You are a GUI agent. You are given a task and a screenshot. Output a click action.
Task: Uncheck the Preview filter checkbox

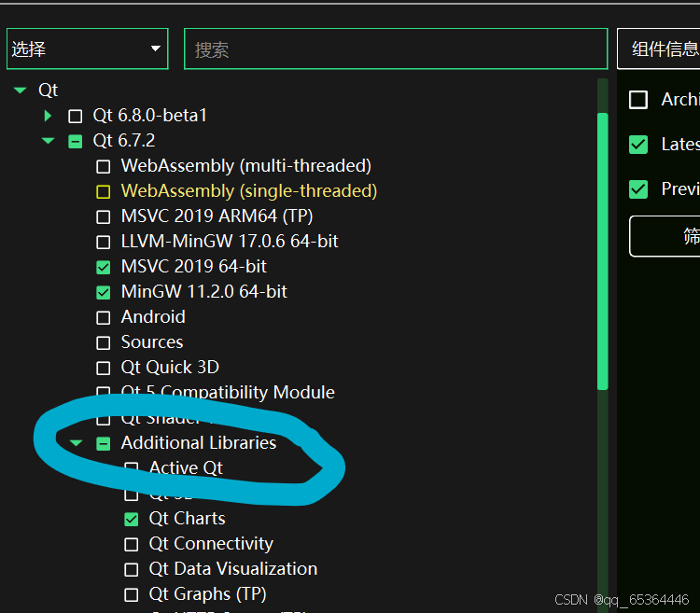point(638,189)
